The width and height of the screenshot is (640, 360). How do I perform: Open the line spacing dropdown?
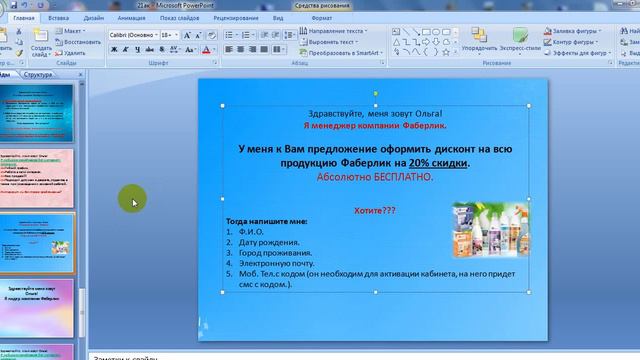point(289,35)
